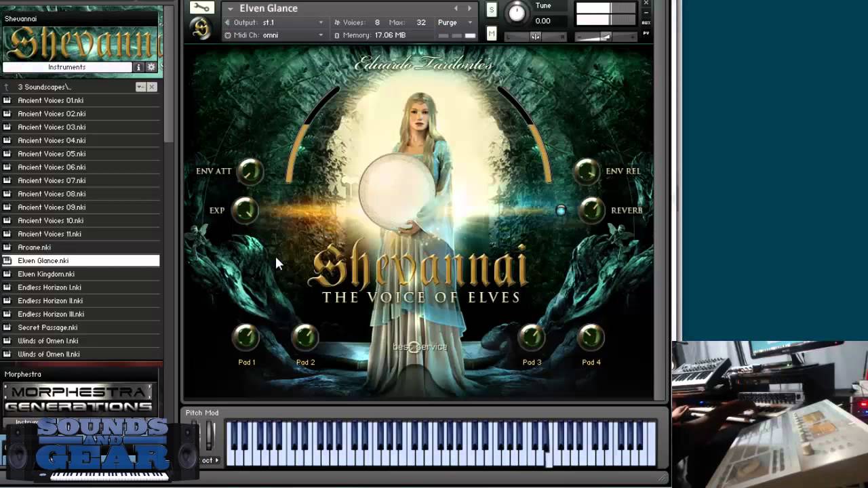Show library info with the i icon
Image resolution: width=868 pixels, height=488 pixels.
tap(139, 67)
